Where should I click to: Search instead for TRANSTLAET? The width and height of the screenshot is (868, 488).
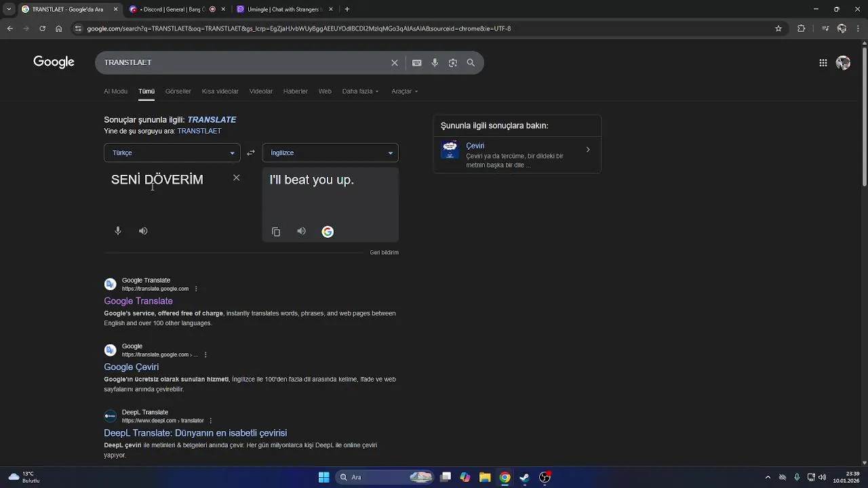point(199,131)
